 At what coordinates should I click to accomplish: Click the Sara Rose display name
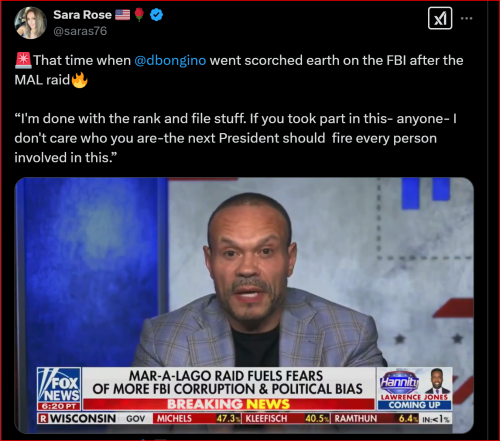82,15
